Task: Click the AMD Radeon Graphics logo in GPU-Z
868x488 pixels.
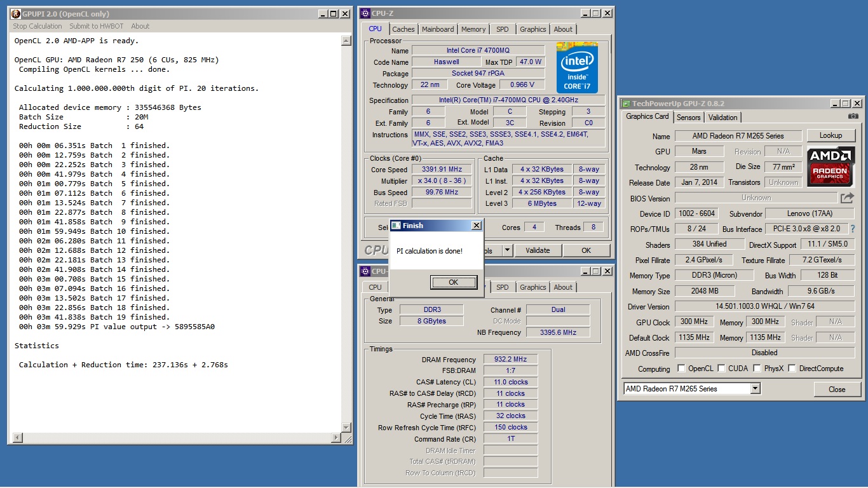Action: tap(831, 166)
